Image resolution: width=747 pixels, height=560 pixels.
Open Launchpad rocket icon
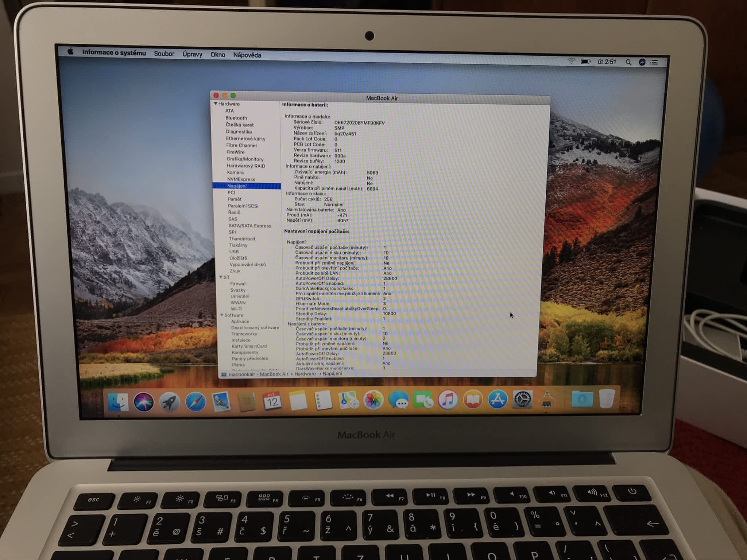(170, 402)
